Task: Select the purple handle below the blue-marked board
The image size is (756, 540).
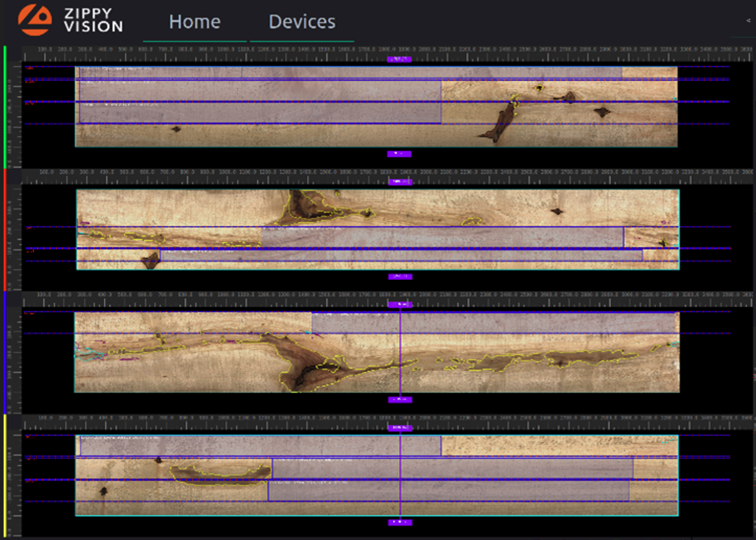Action: point(400,400)
